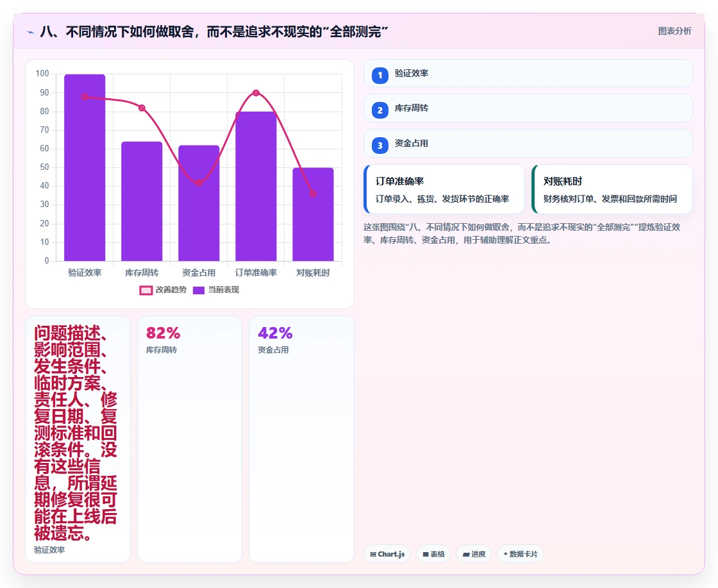The height and width of the screenshot is (588, 718).
Task: Click the 图表分析 label in header
Action: pyautogui.click(x=675, y=31)
